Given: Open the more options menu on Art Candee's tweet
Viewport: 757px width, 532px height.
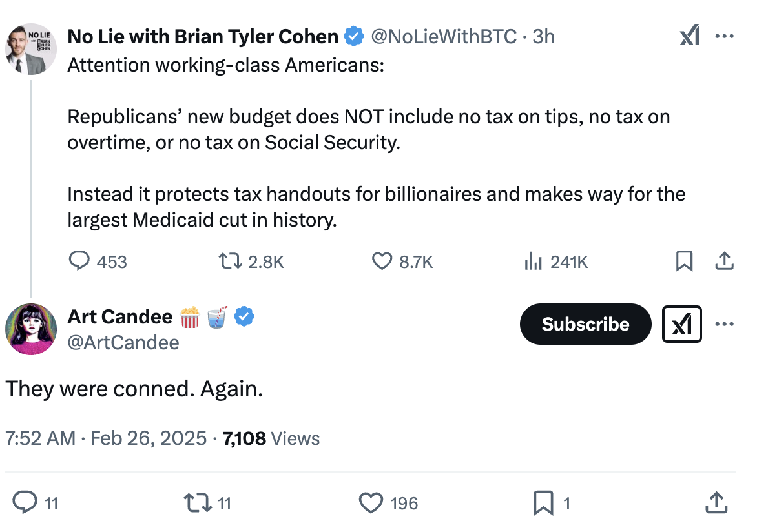Looking at the screenshot, I should click(x=724, y=324).
